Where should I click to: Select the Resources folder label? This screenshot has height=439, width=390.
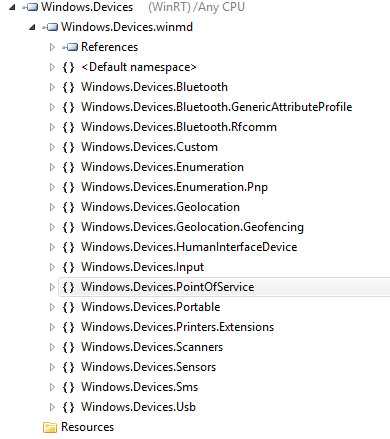[x=88, y=427]
